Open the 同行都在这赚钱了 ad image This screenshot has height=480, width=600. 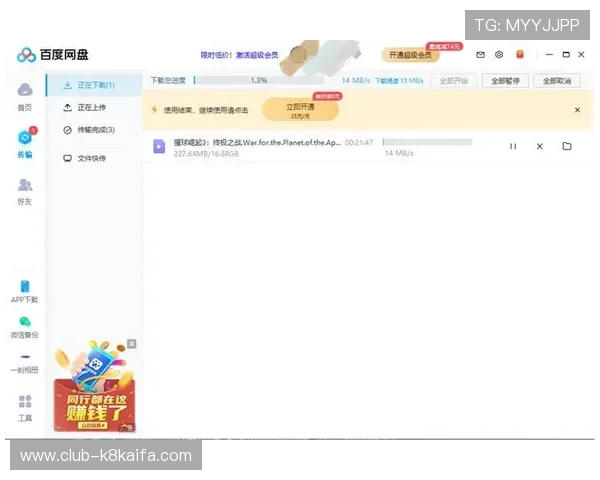coord(95,389)
